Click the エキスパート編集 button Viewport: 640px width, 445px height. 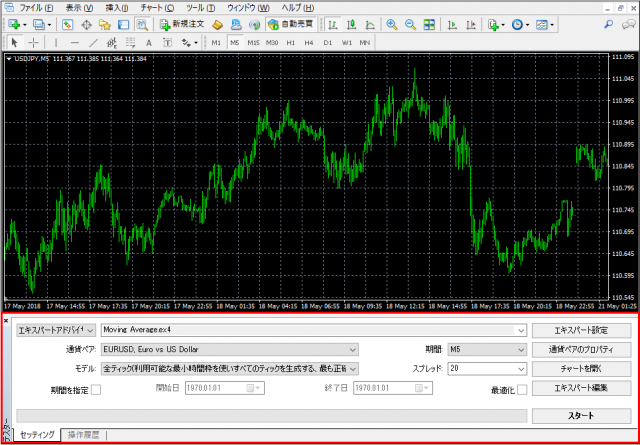pos(582,388)
